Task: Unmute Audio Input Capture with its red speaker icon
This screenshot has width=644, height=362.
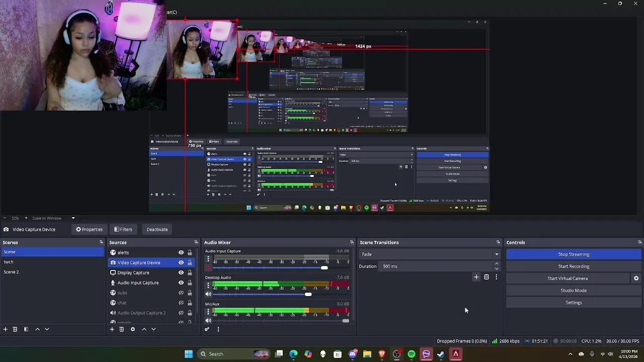Action: click(208, 268)
